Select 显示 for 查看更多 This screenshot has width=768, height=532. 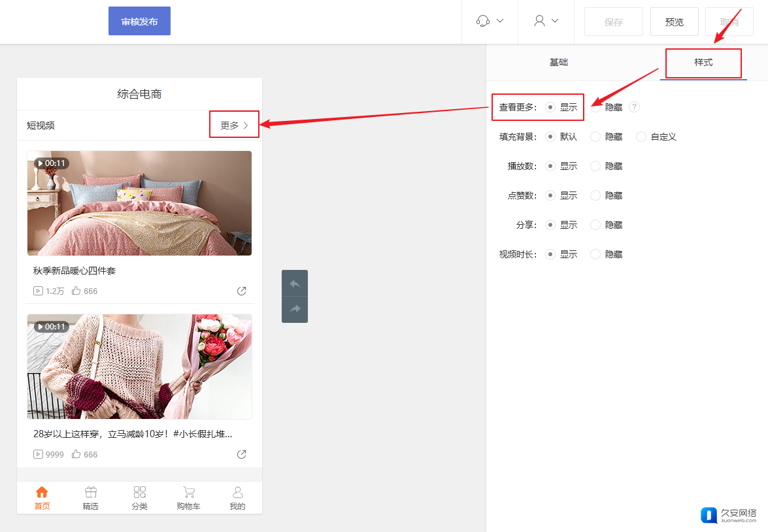(550, 107)
